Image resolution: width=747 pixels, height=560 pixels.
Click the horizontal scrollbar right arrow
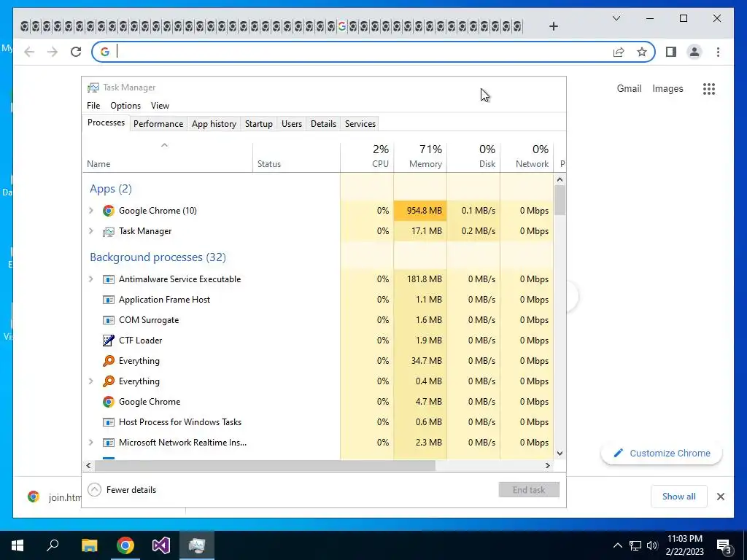[x=547, y=465]
